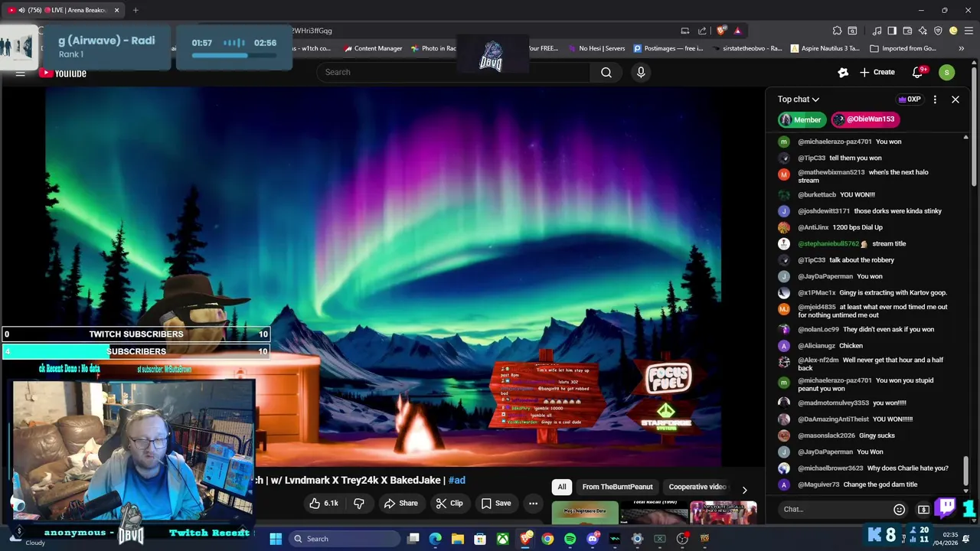980x551 pixels.
Task: Click the media overlay progress bar
Action: pyautogui.click(x=234, y=55)
